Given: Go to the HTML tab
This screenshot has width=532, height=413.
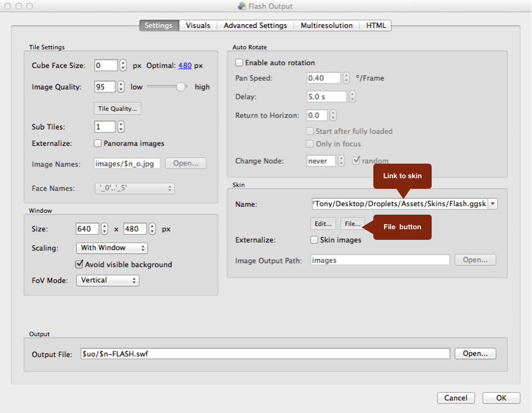Looking at the screenshot, I should (x=376, y=25).
